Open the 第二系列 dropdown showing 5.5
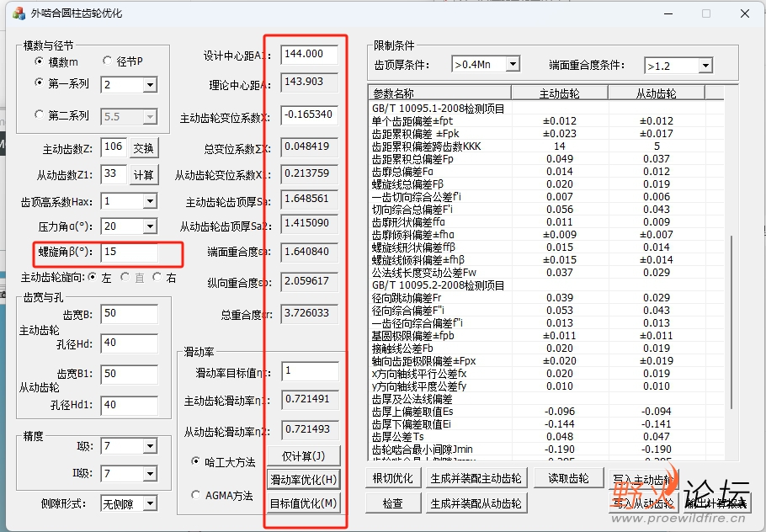Viewport: 766px width, 532px height. [x=150, y=116]
